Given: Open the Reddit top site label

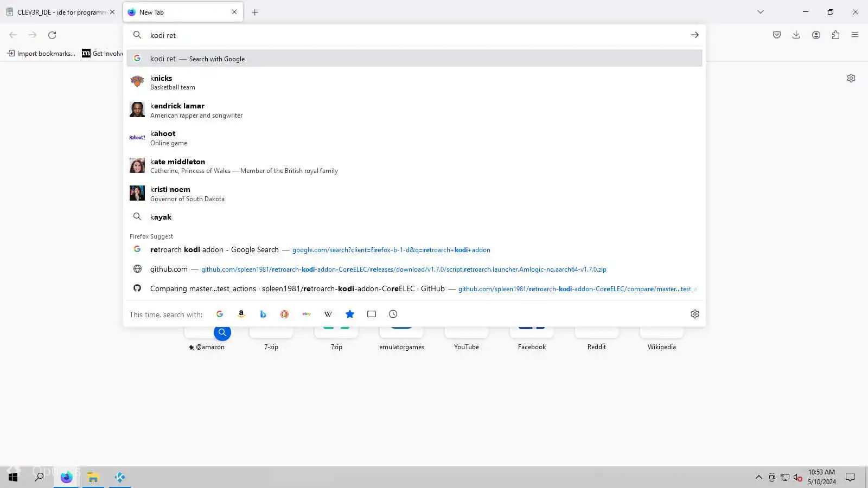Looking at the screenshot, I should [x=597, y=347].
